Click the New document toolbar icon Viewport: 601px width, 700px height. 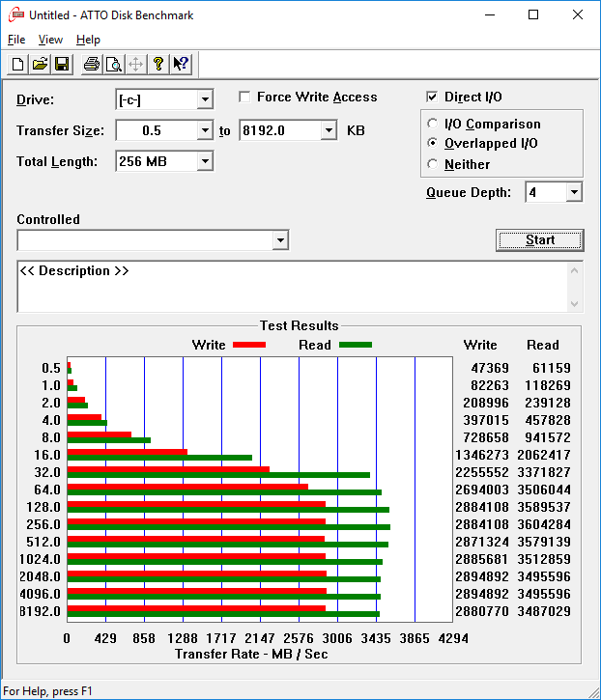[17, 64]
